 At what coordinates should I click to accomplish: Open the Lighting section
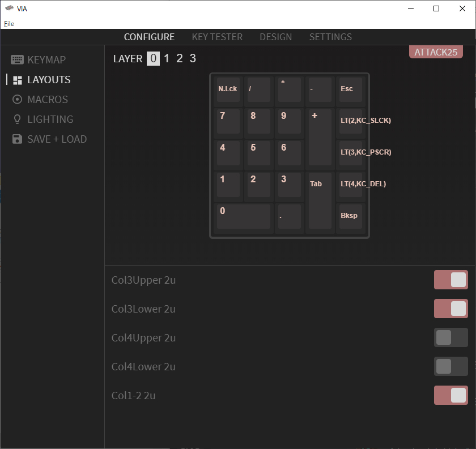point(42,119)
